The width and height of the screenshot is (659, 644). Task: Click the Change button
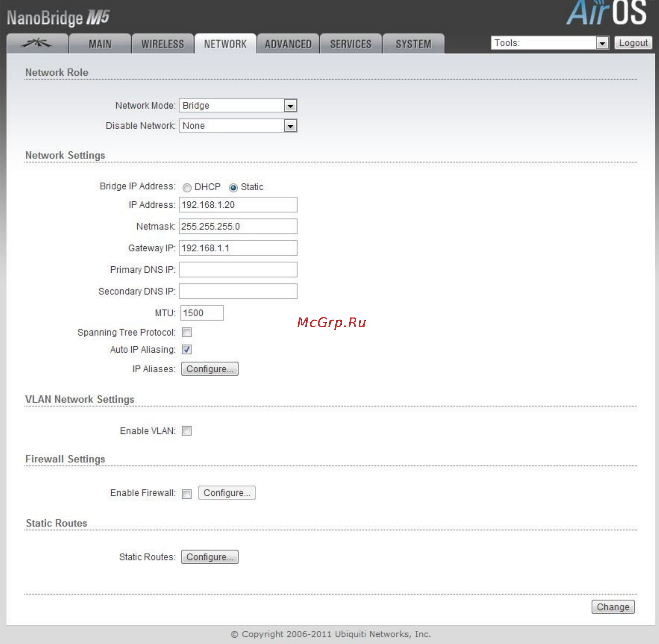coord(613,607)
